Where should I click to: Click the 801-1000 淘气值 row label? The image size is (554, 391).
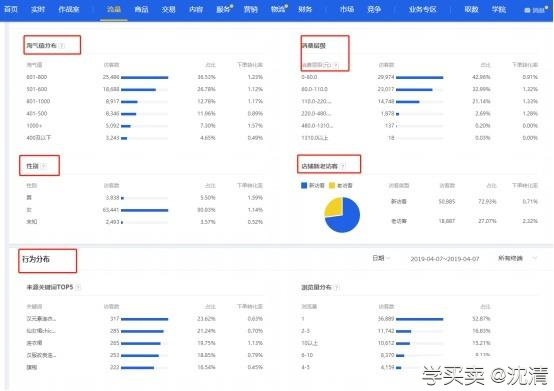(38, 101)
